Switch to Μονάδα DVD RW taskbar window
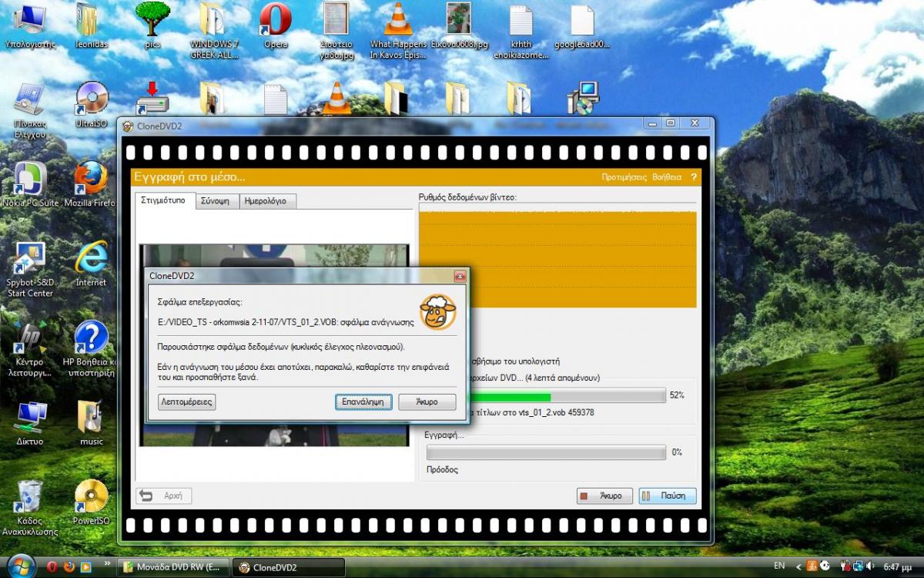This screenshot has height=578, width=924. (x=172, y=567)
